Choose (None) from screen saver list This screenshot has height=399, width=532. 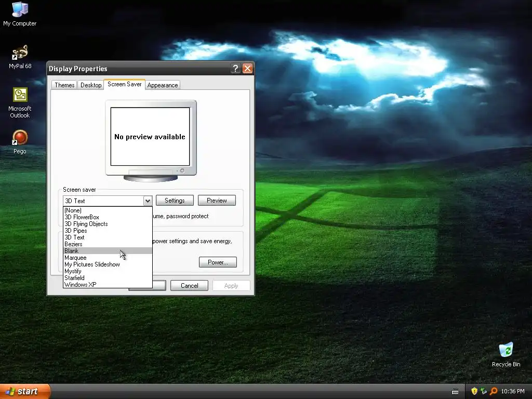108,210
